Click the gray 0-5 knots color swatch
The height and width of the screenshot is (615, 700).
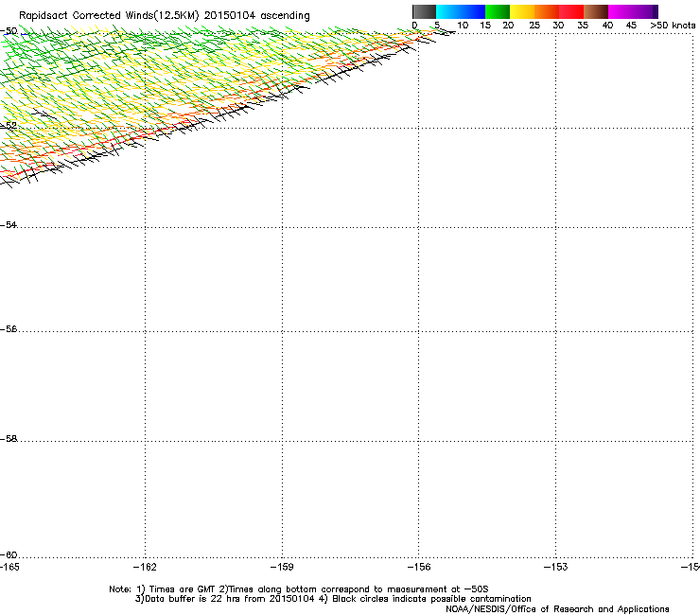coord(424,11)
